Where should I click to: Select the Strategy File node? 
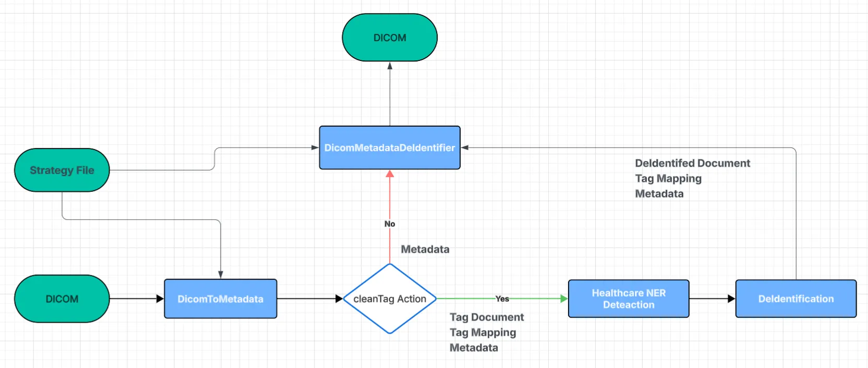coord(62,170)
